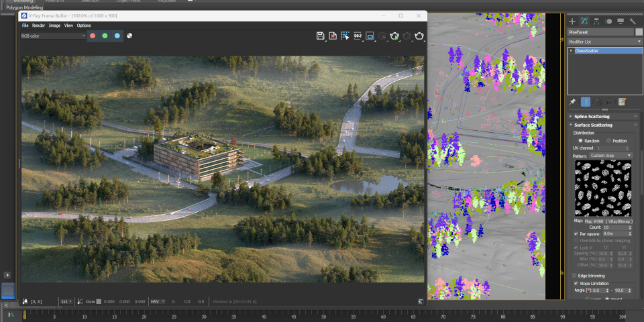Viewport: 644px width, 322px height.
Task: Select the Position distribution radio button
Action: pyautogui.click(x=608, y=141)
